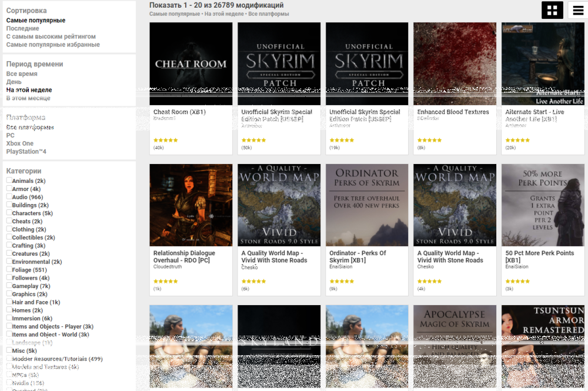Click star rating of 50 Pct More Perk Points
This screenshot has height=391, width=588.
coord(517,281)
